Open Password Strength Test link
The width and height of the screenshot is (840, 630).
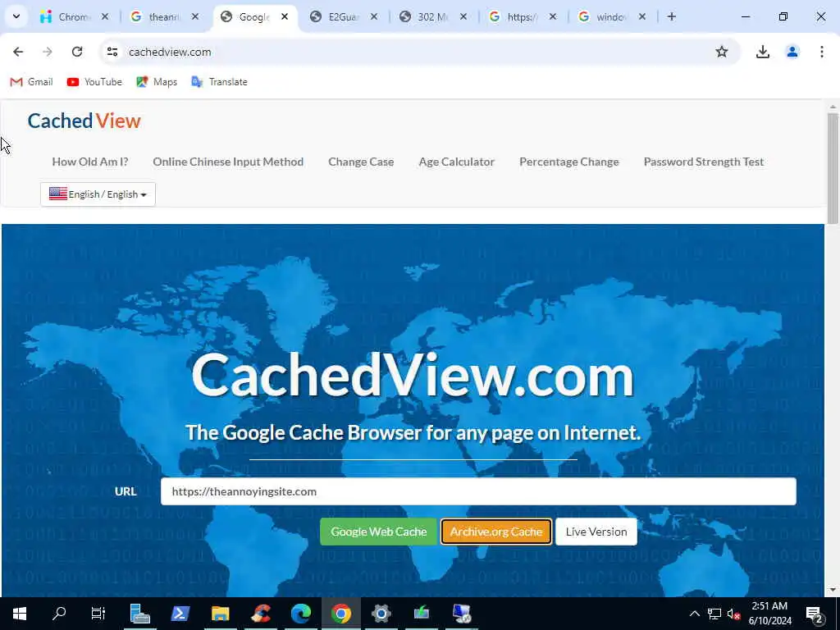[703, 162]
